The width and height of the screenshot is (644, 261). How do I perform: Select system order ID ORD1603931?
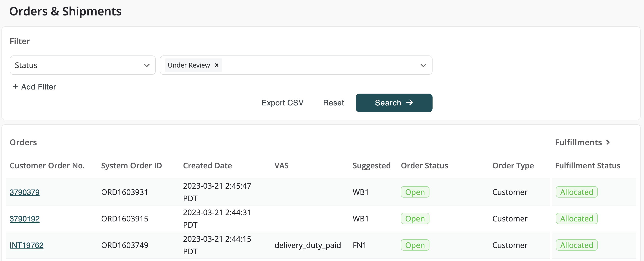pos(125,192)
